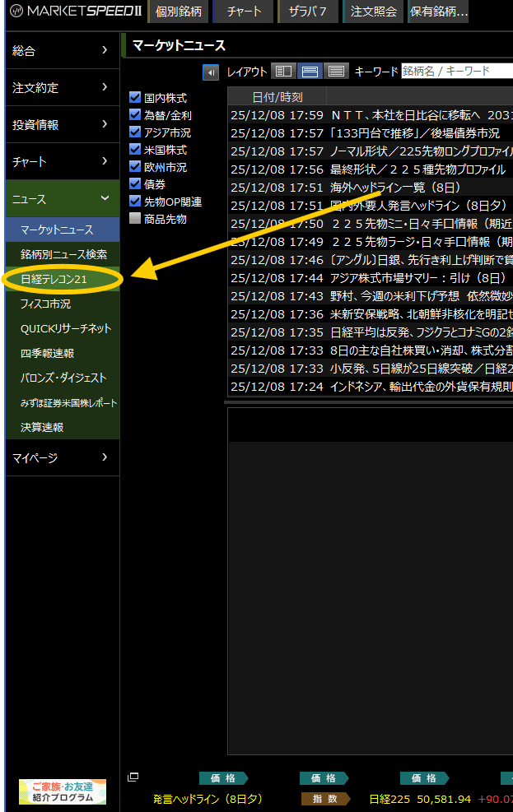Open みずほ証券米国株レポート in the sidebar
This screenshot has width=513, height=812.
(x=63, y=402)
